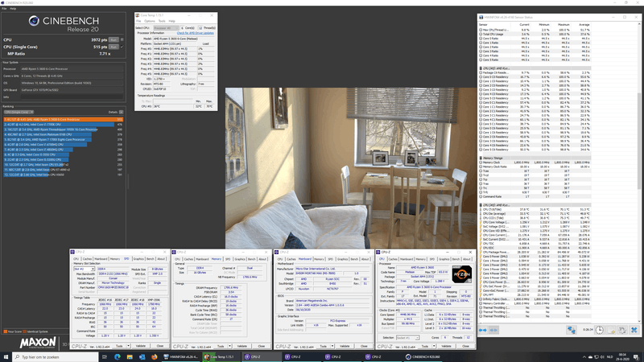Switch to Core Temp taskbar button

(x=221, y=356)
